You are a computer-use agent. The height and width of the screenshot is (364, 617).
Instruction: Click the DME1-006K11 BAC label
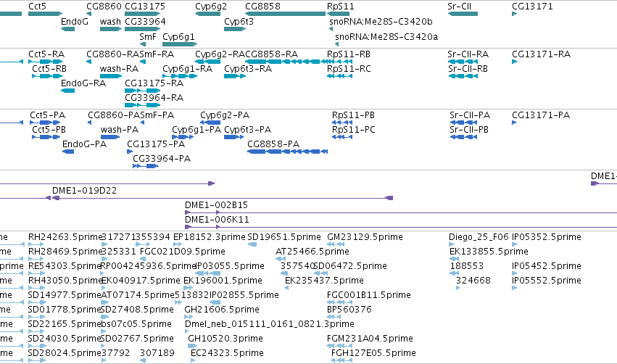[x=218, y=220]
